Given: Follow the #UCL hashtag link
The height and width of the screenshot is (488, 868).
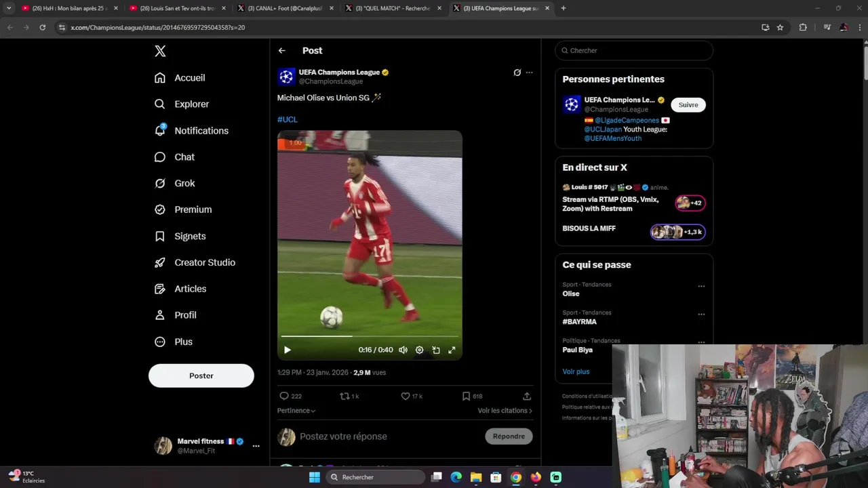Looking at the screenshot, I should coord(288,119).
